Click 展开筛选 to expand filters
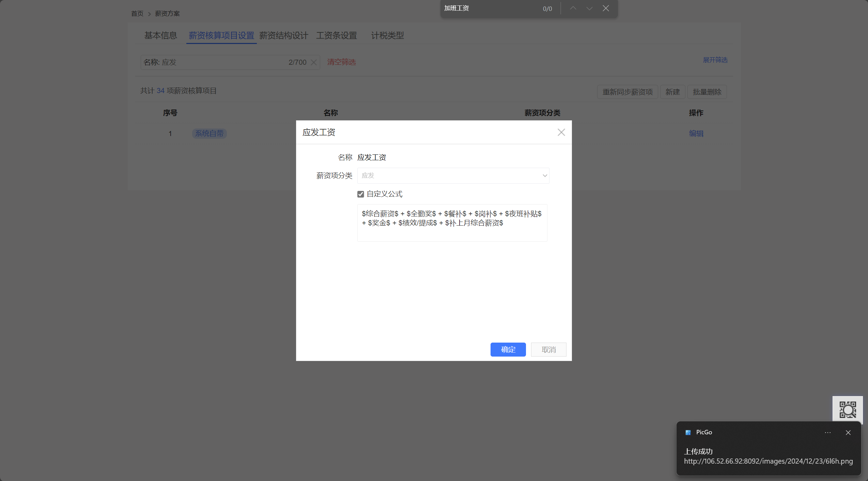The height and width of the screenshot is (481, 868). point(715,60)
